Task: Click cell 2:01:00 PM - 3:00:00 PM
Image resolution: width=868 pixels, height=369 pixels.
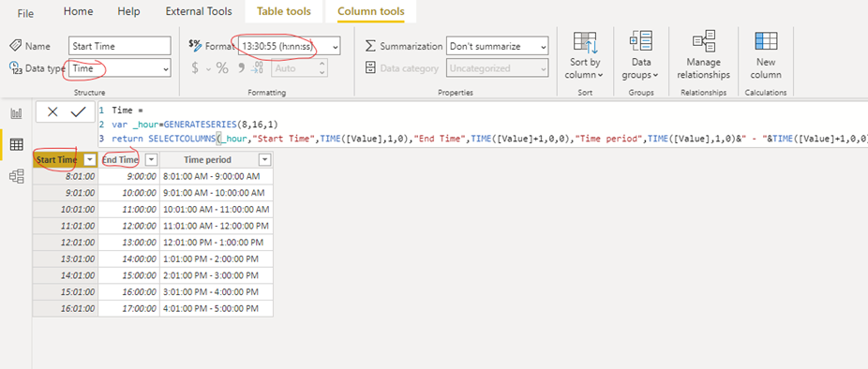Action: pos(217,275)
